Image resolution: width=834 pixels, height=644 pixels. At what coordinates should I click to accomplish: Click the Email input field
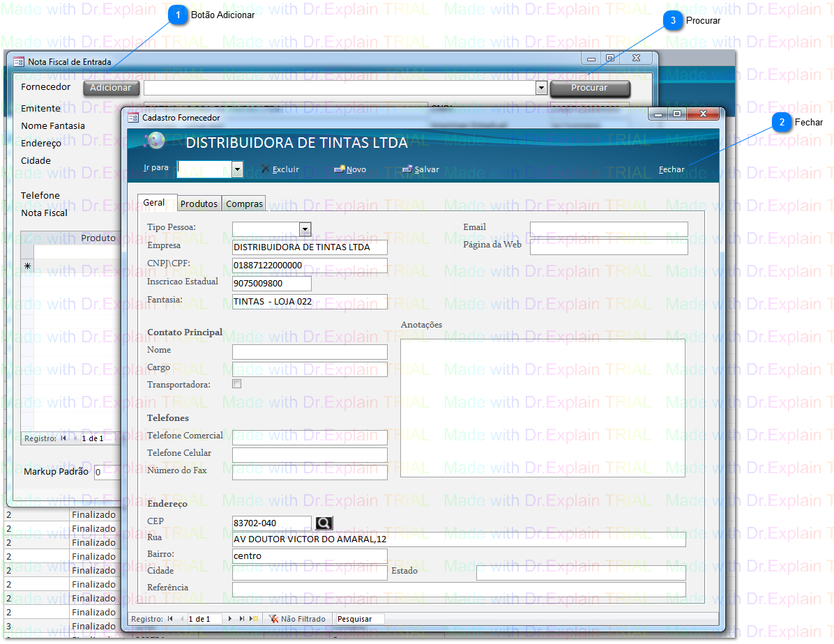[x=609, y=229]
